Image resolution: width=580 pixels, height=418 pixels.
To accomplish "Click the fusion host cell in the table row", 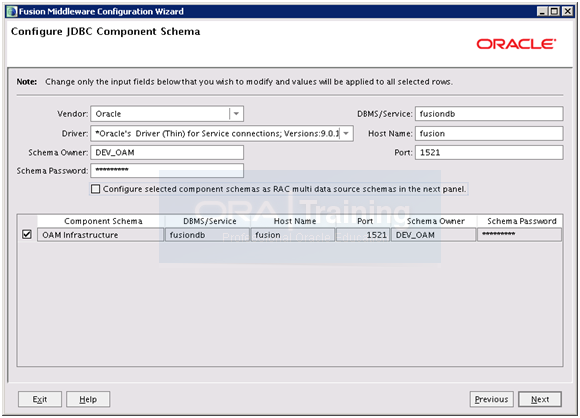I will pos(293,235).
